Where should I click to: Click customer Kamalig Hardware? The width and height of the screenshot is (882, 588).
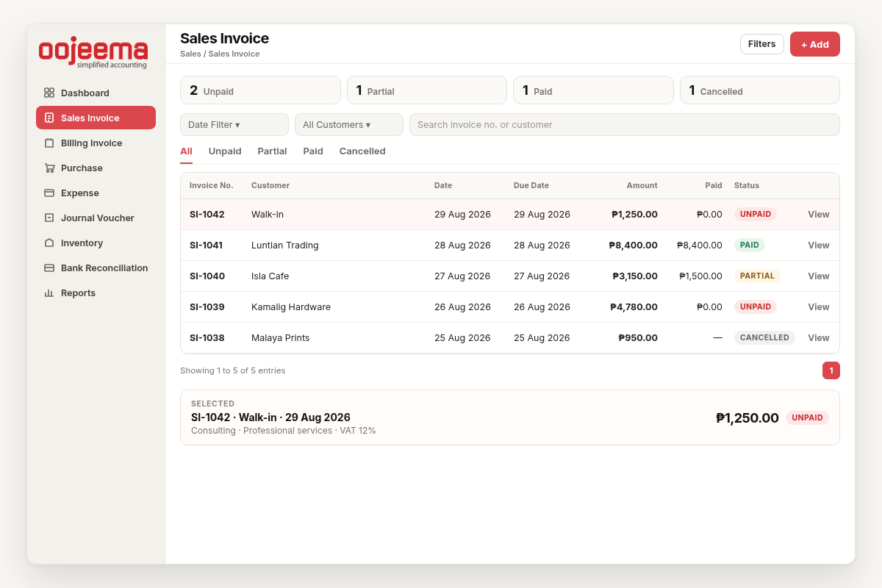click(291, 307)
